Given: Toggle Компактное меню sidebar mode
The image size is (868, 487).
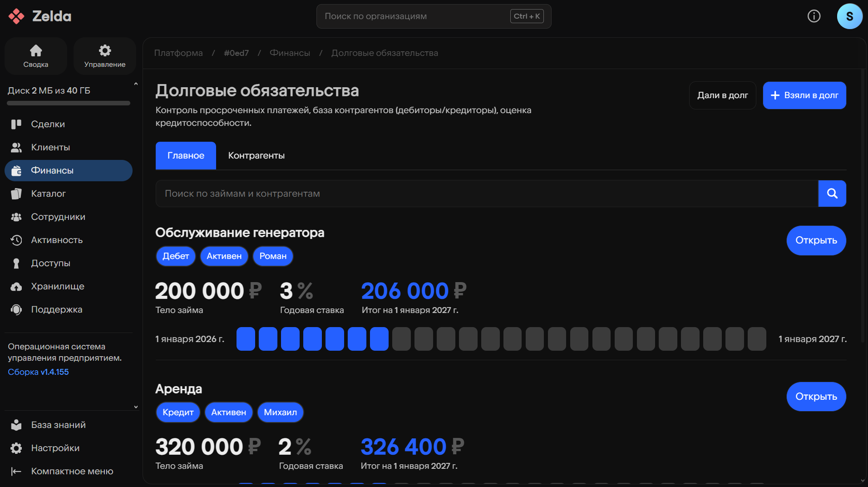Looking at the screenshot, I should coord(72,471).
